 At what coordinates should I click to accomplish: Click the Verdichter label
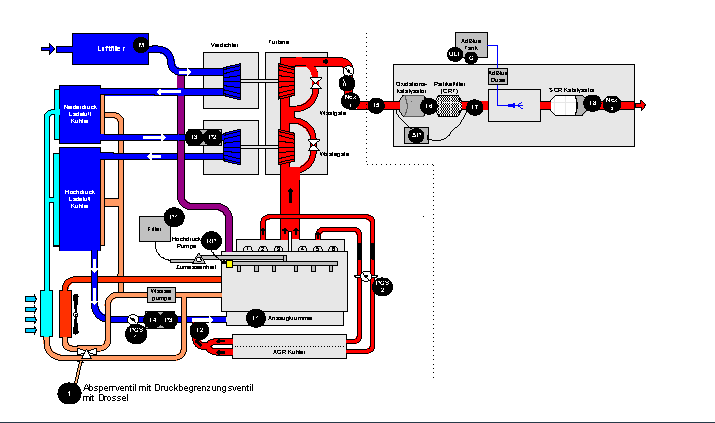224,45
